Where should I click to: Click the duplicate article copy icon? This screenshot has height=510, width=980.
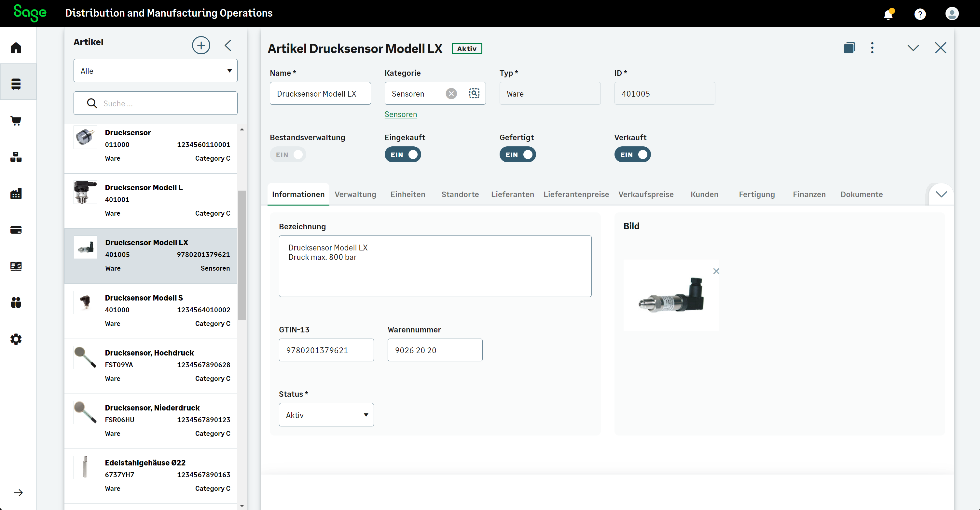[849, 47]
